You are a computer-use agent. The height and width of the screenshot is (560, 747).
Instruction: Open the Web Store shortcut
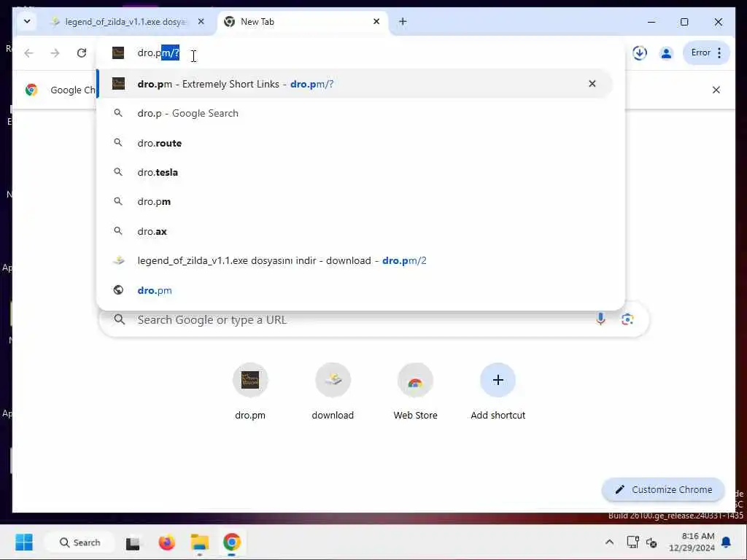[415, 392]
